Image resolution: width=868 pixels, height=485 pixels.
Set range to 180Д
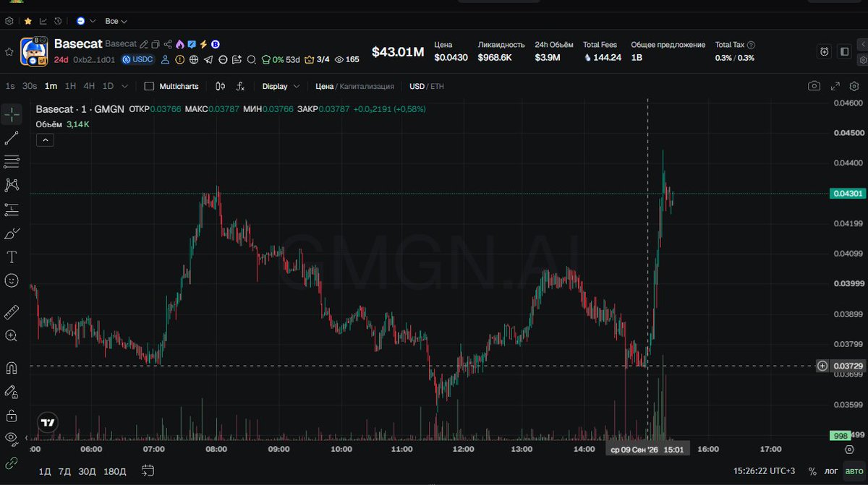114,471
